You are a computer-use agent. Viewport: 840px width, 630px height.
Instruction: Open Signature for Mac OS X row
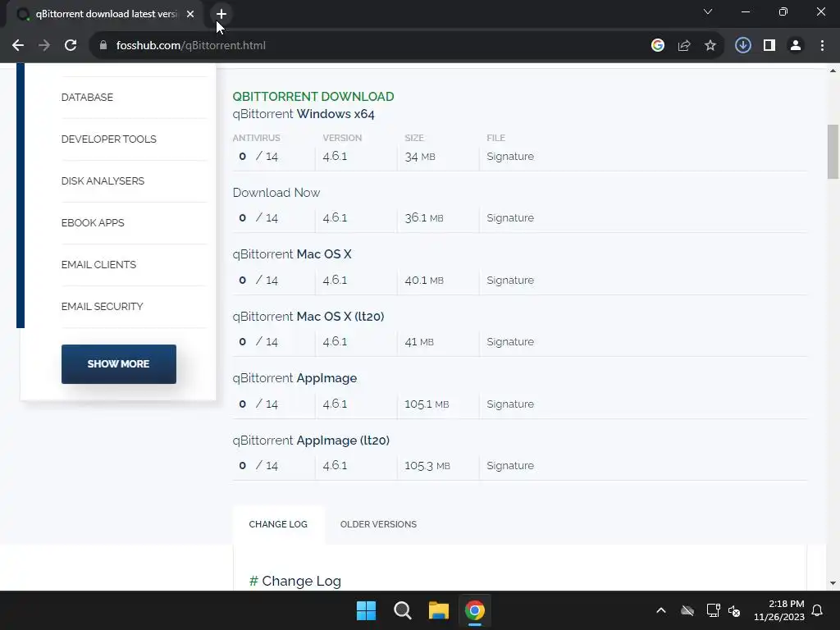[510, 281]
